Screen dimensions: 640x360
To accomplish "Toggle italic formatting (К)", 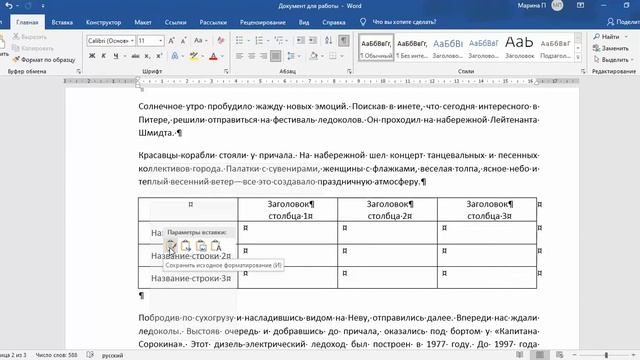I will click(103, 56).
